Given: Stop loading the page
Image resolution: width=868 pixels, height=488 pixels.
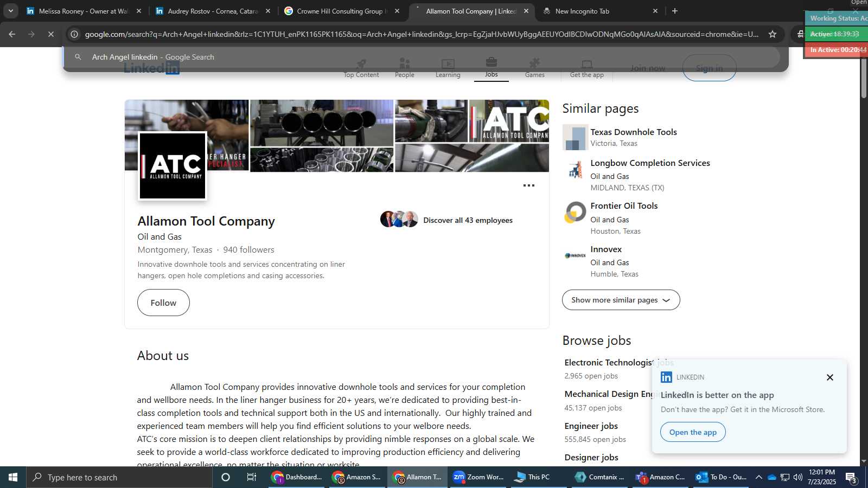Looking at the screenshot, I should pyautogui.click(x=50, y=34).
